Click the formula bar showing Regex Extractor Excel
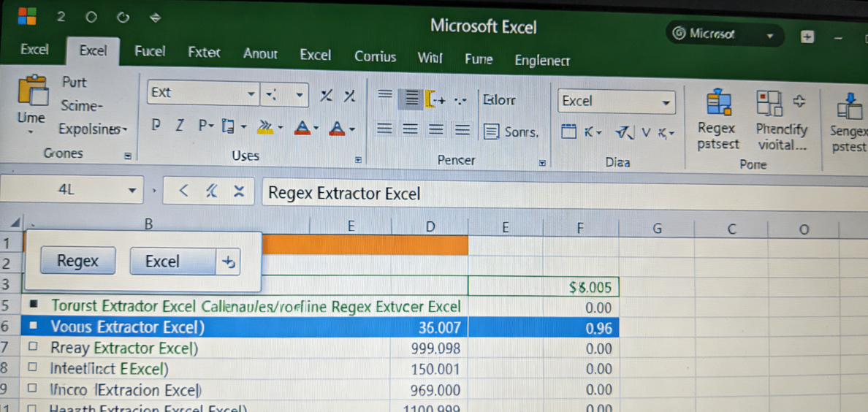 tap(565, 194)
